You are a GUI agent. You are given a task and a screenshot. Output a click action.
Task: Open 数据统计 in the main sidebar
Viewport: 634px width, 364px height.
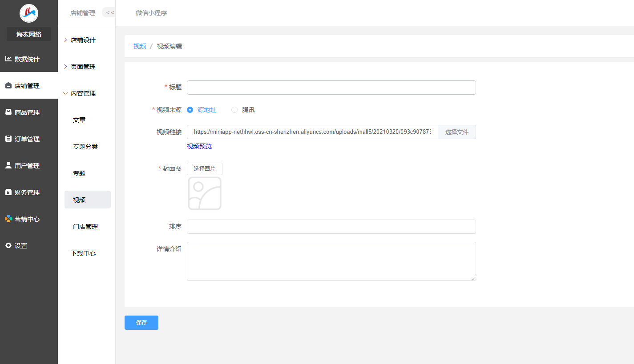click(29, 59)
